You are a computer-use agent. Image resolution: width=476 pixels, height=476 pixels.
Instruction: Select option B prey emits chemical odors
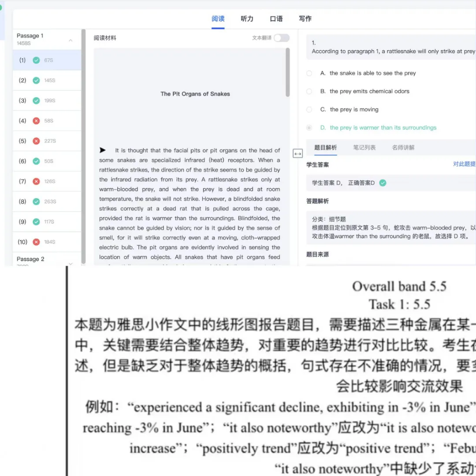(309, 91)
